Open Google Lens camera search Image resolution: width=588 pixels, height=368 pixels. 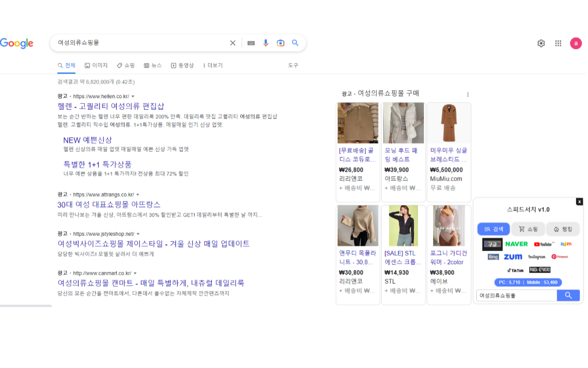coord(280,43)
